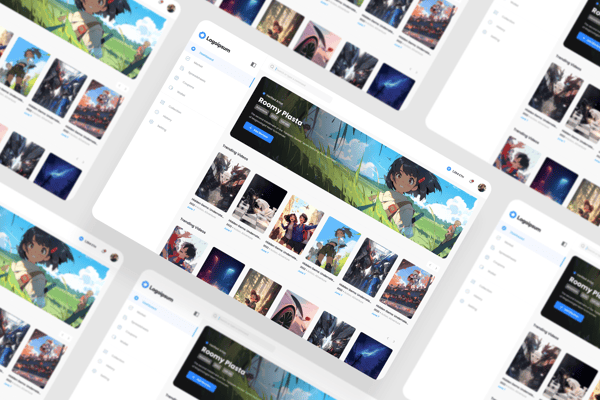Click the blue button under Roomy Plasta, central dashboard
Viewport: 600px width, 400px height.
click(258, 132)
